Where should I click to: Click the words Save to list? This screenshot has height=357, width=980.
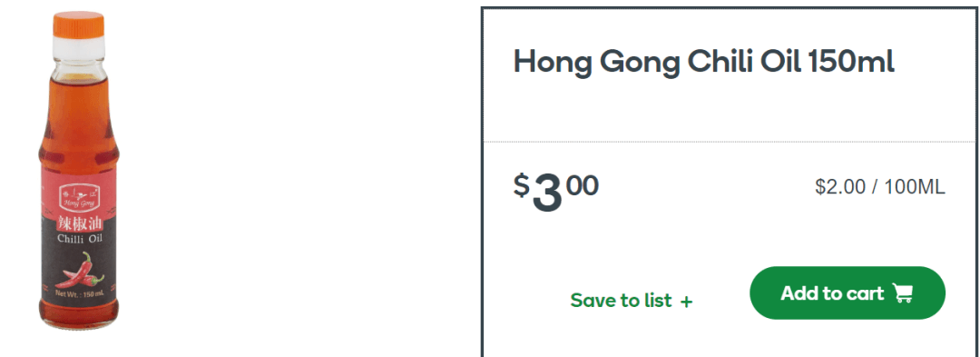point(622,301)
